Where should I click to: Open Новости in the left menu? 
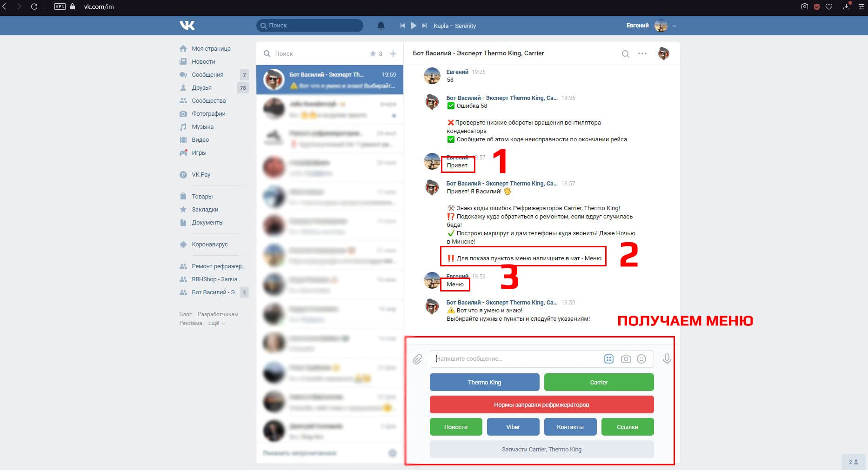[x=203, y=61]
